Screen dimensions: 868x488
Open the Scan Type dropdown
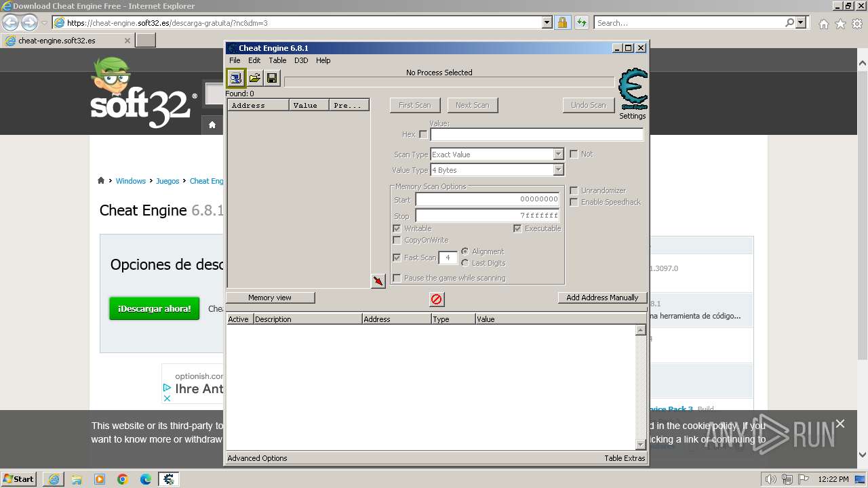click(558, 155)
